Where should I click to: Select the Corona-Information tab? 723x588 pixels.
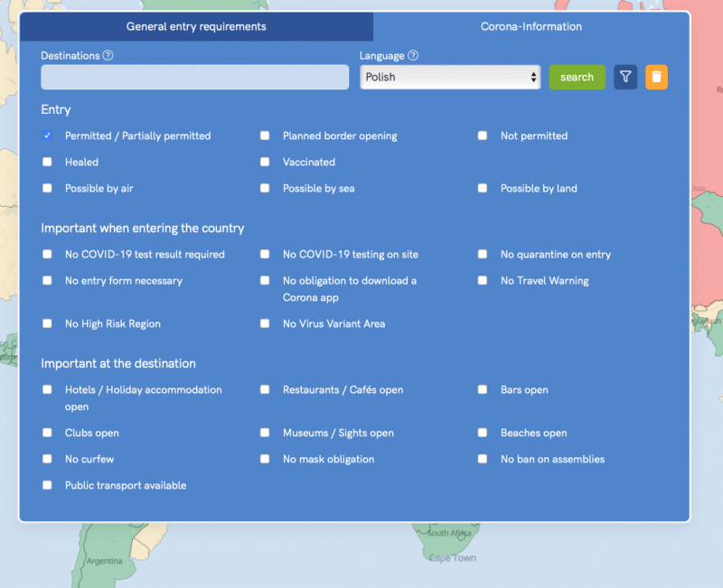point(531,27)
